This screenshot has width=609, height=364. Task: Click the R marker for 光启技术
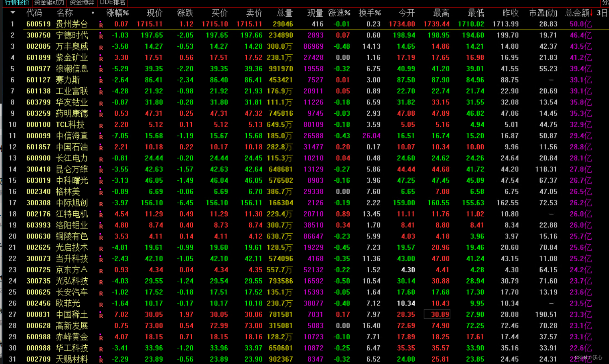(x=101, y=248)
